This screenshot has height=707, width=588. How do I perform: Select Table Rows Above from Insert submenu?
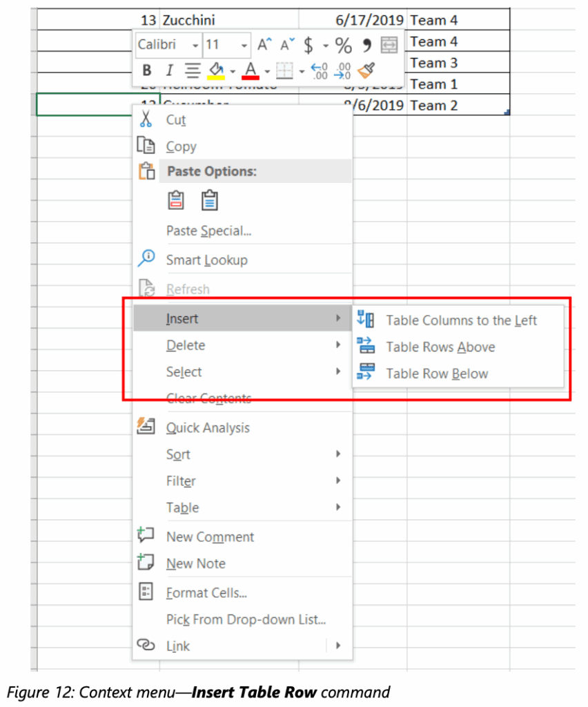click(440, 347)
